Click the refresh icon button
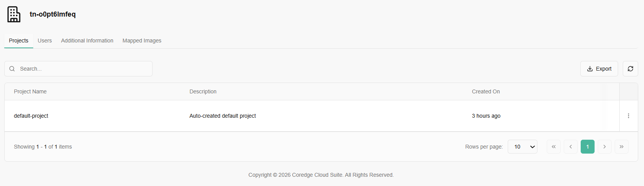Screen dimensions: 644x186 (x=630, y=69)
